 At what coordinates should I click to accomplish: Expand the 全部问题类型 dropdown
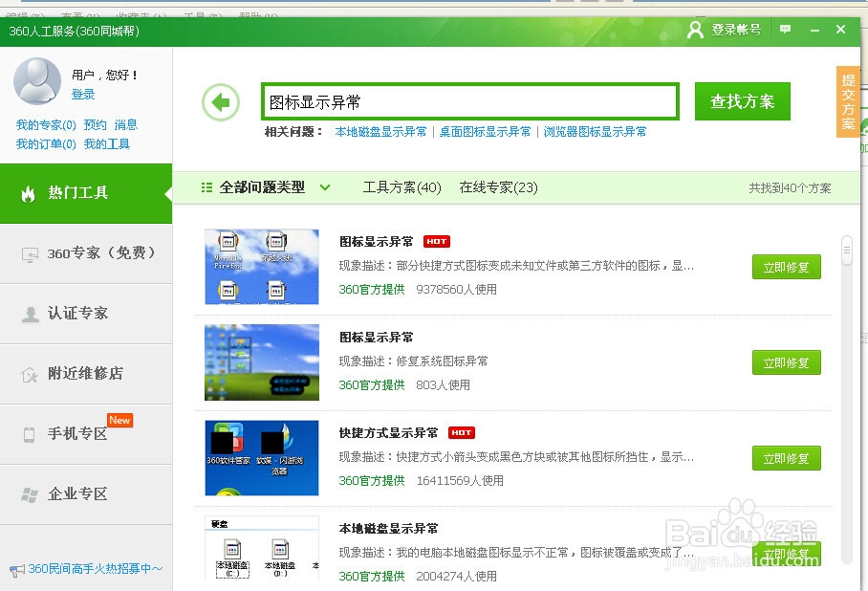pyautogui.click(x=274, y=188)
